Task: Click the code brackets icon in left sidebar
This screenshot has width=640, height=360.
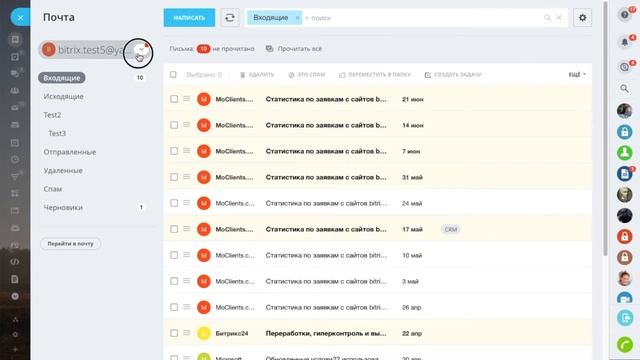Action: tap(15, 262)
